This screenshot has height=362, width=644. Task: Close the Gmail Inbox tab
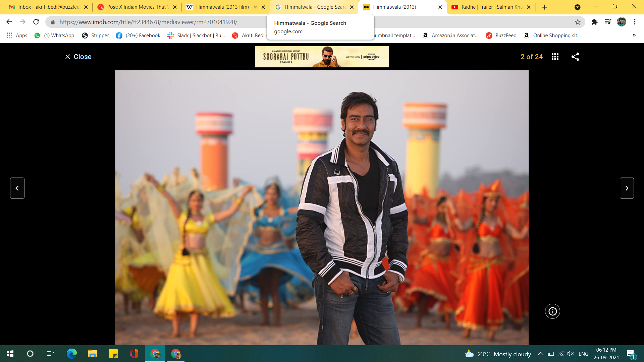[x=86, y=7]
